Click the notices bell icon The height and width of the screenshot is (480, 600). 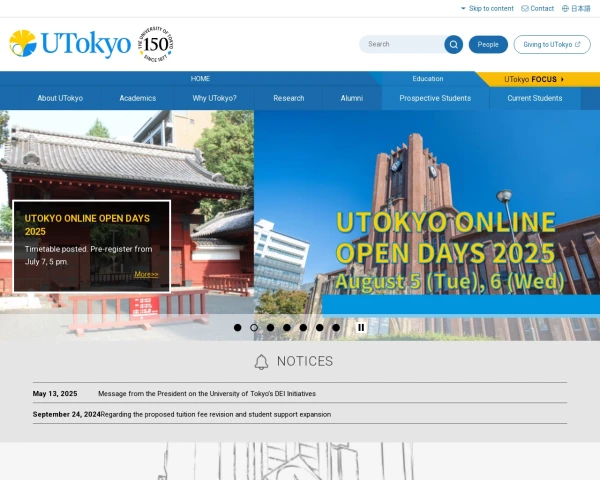click(261, 362)
